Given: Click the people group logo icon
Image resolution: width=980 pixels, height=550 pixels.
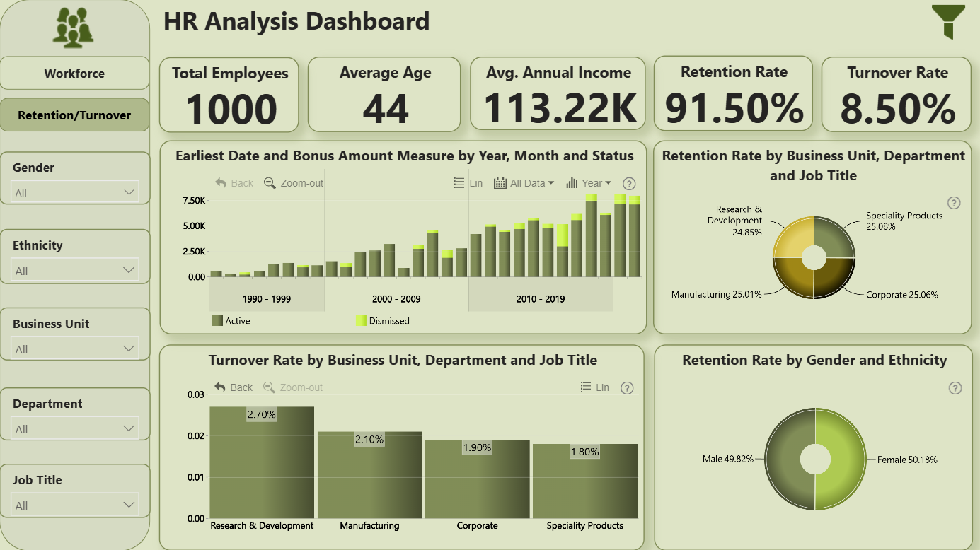Looking at the screenshot, I should [74, 28].
